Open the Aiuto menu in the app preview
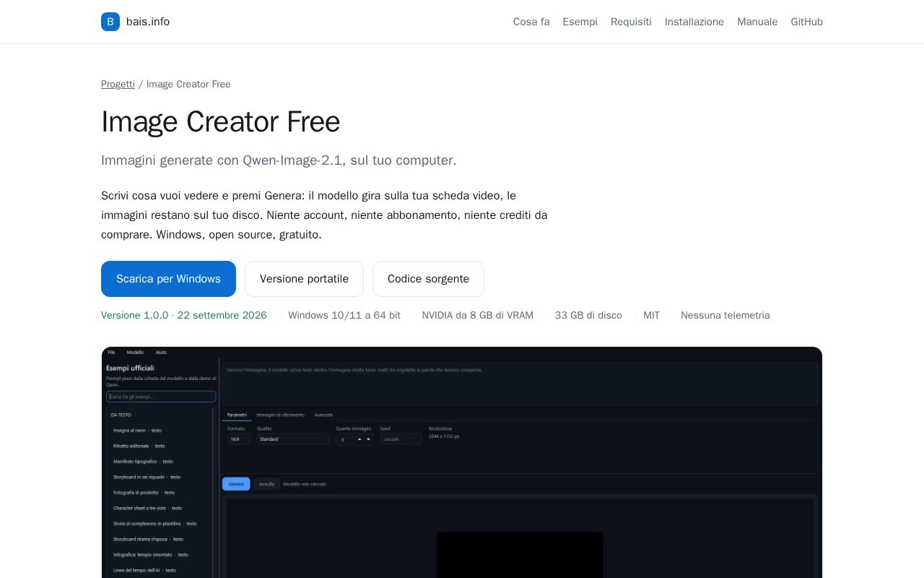This screenshot has height=578, width=924. click(x=161, y=352)
